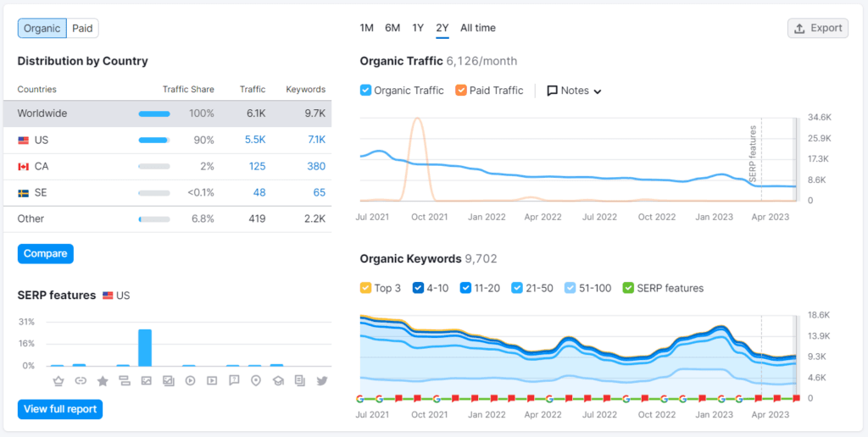Select the 1Y time range
This screenshot has width=868, height=437.
tap(418, 28)
